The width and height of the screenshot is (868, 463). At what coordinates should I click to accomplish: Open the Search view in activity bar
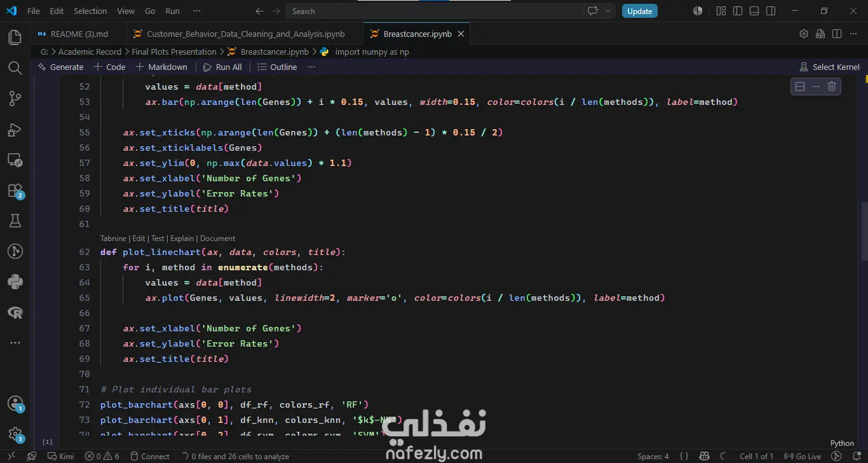pyautogui.click(x=15, y=68)
